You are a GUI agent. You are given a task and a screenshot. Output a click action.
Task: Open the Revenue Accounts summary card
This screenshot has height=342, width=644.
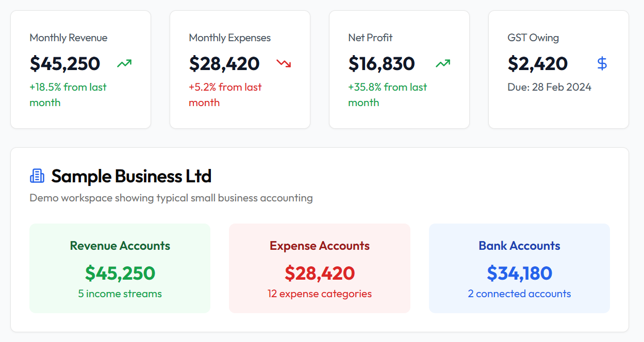[x=120, y=268]
